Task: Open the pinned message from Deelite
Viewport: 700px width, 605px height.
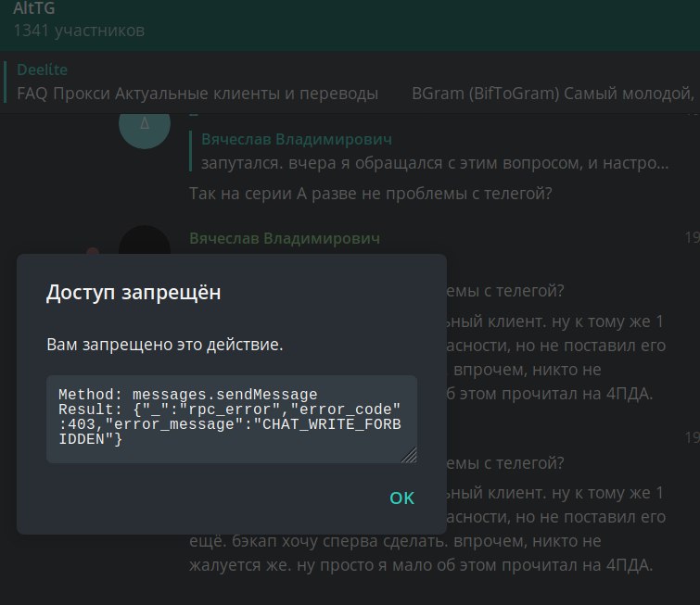Action: (x=350, y=82)
